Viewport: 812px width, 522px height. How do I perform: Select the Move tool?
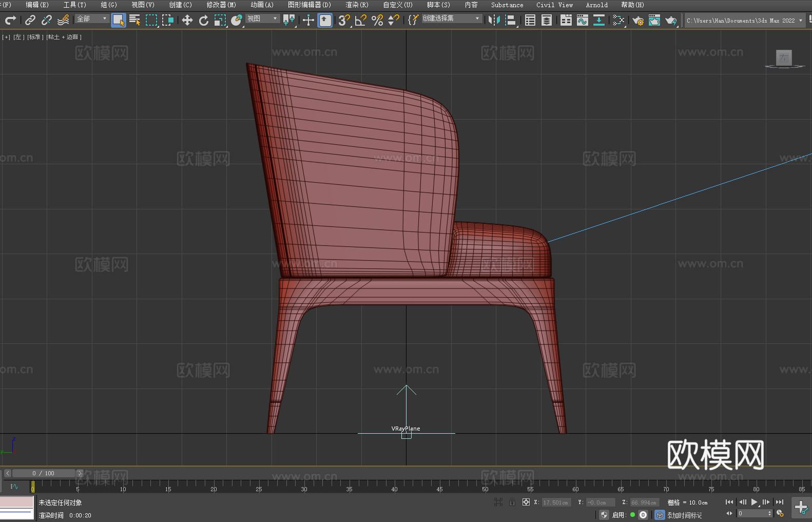[187, 20]
